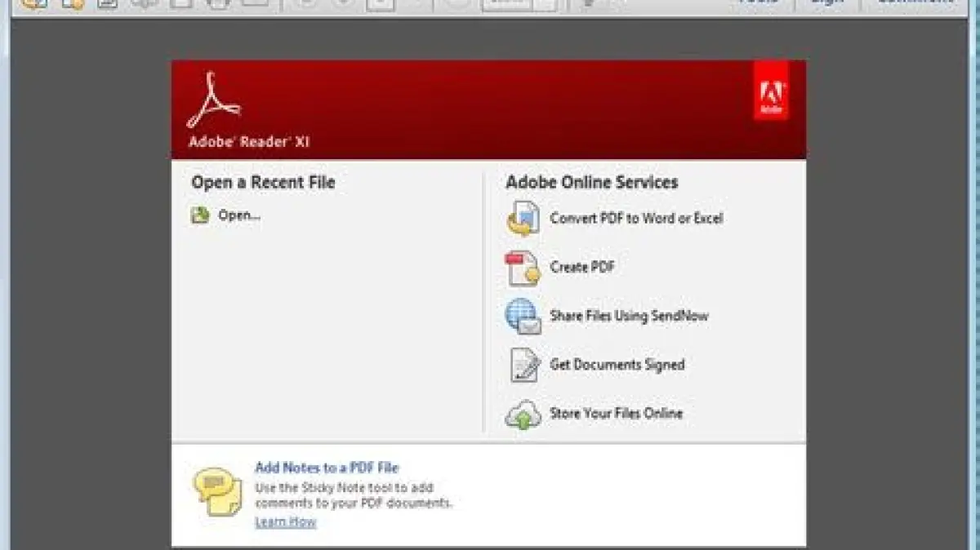Follow the Learn How link
This screenshot has height=550, width=980.
(x=285, y=522)
